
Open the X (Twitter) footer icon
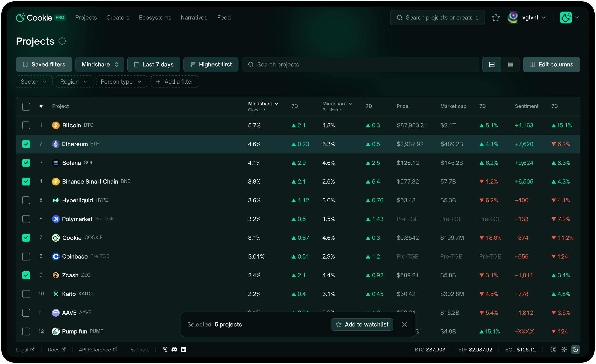tap(165, 349)
